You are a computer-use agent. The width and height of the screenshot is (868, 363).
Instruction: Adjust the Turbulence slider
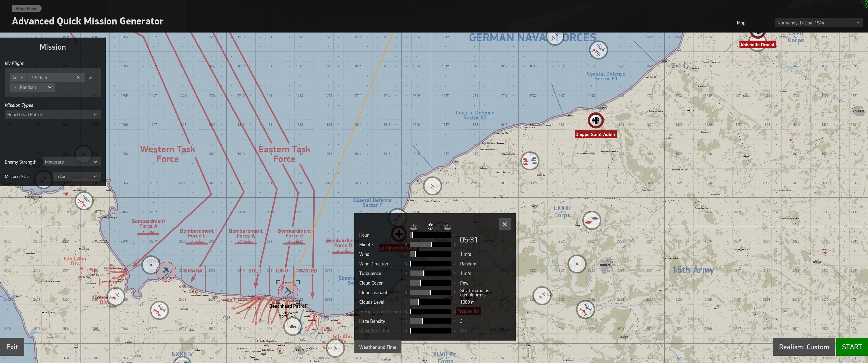(430, 274)
